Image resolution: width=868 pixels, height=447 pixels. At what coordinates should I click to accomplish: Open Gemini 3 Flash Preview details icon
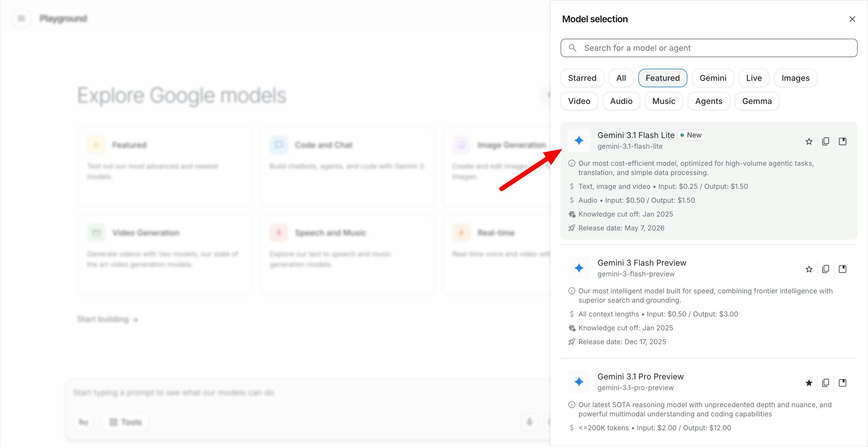(x=842, y=269)
